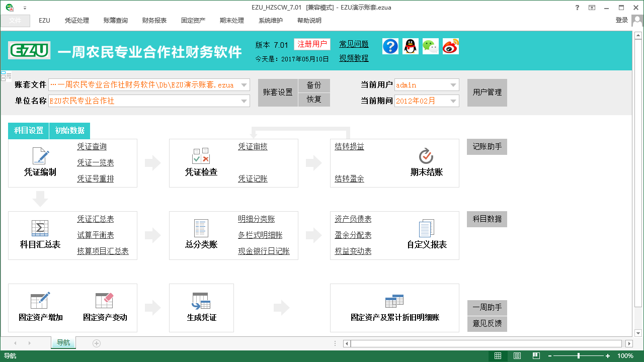Open the 视频教程 link
This screenshot has height=362, width=644.
coord(354,58)
